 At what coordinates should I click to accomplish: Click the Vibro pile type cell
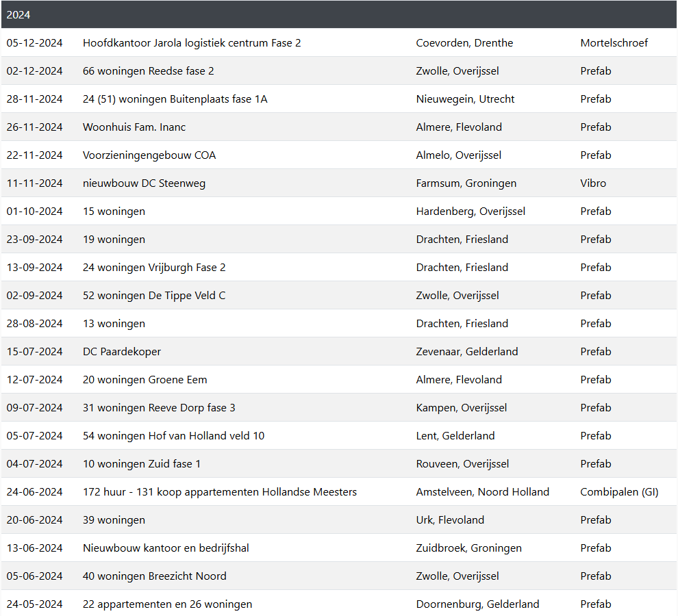593,183
